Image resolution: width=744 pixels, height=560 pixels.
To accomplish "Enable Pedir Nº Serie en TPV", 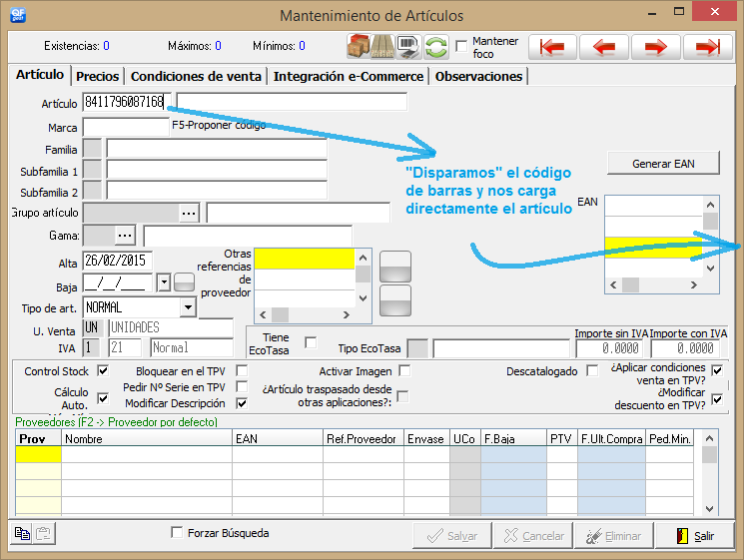I will tap(242, 386).
